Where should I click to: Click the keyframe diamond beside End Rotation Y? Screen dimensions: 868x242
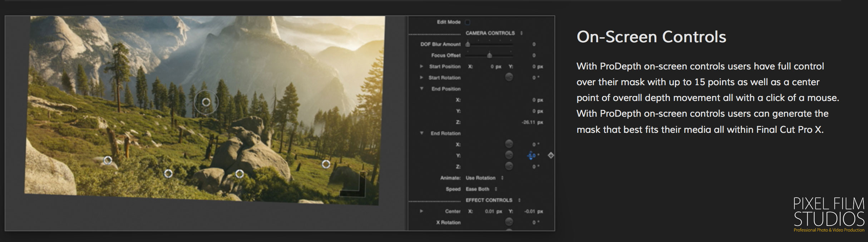tap(551, 155)
